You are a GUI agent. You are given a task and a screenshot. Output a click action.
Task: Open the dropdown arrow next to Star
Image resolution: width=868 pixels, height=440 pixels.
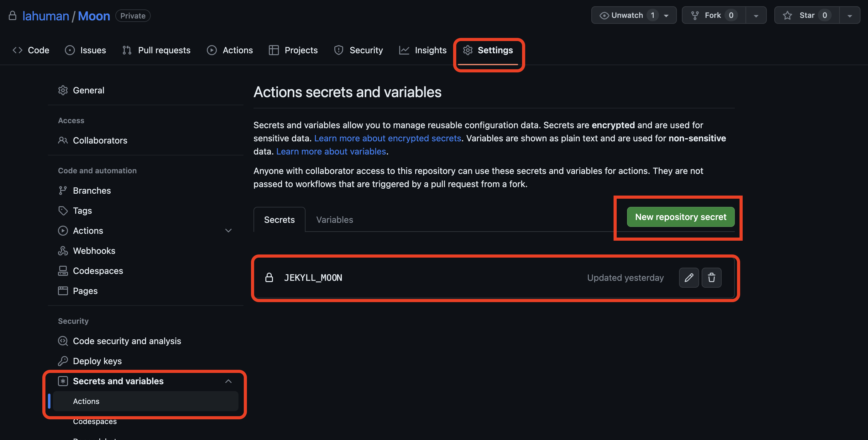850,16
